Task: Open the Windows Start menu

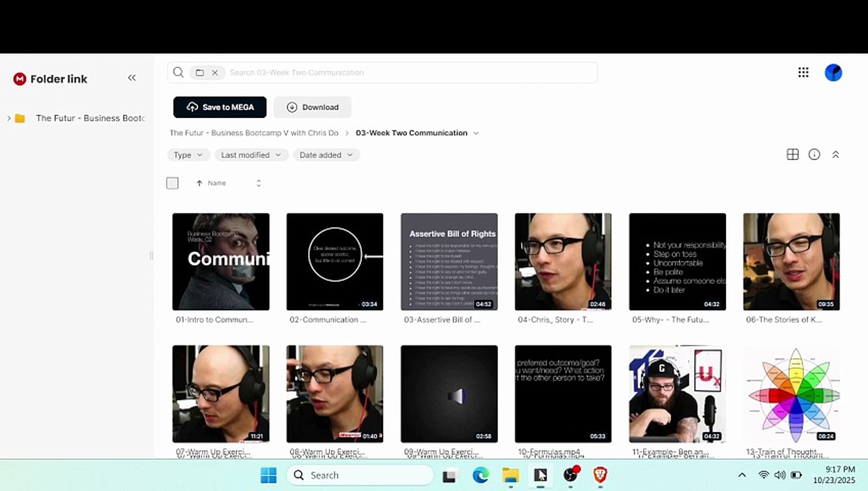Action: point(269,475)
